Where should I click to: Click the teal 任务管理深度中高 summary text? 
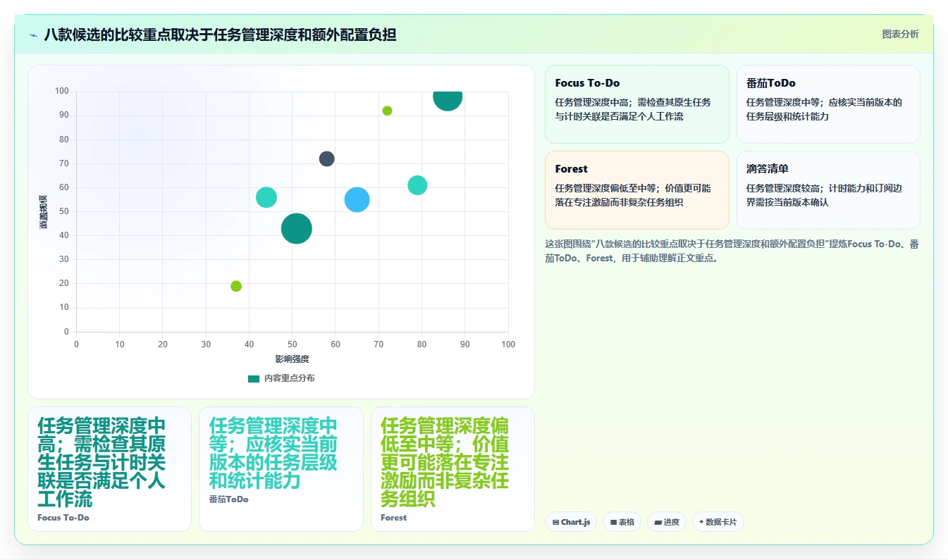(102, 462)
